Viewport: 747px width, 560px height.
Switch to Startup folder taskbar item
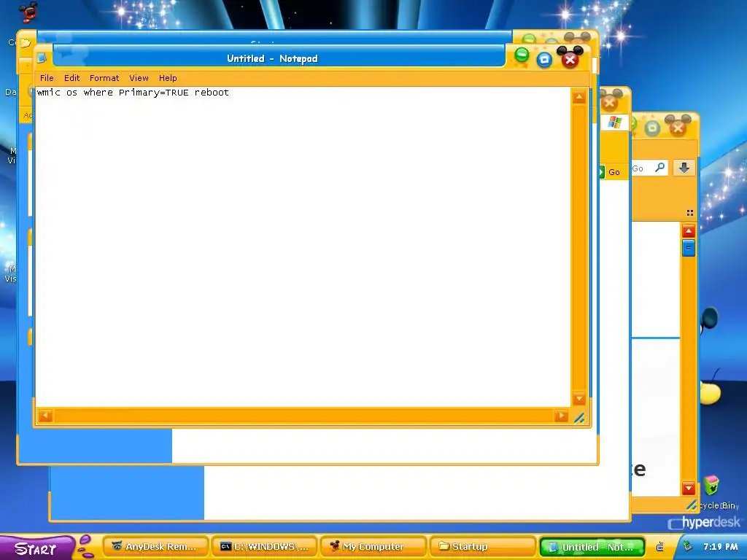point(483,547)
